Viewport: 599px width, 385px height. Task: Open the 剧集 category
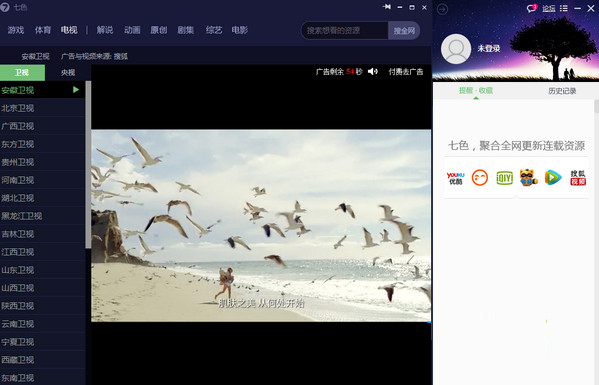point(186,30)
